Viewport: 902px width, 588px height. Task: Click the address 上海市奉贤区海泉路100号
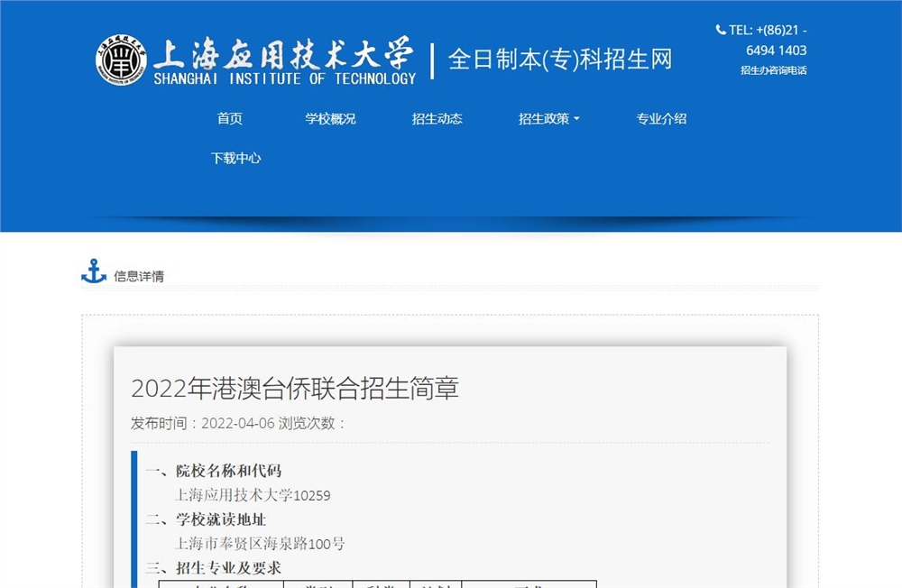point(260,543)
